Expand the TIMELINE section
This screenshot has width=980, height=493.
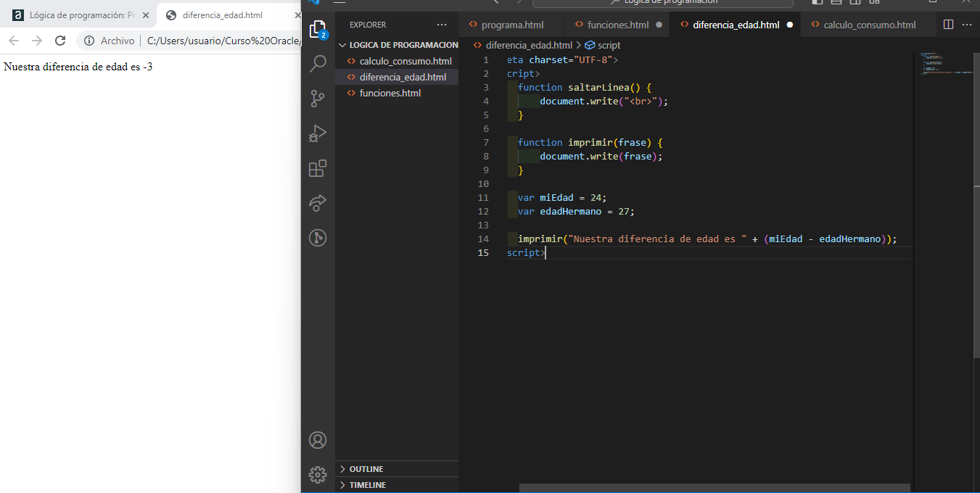click(397, 485)
